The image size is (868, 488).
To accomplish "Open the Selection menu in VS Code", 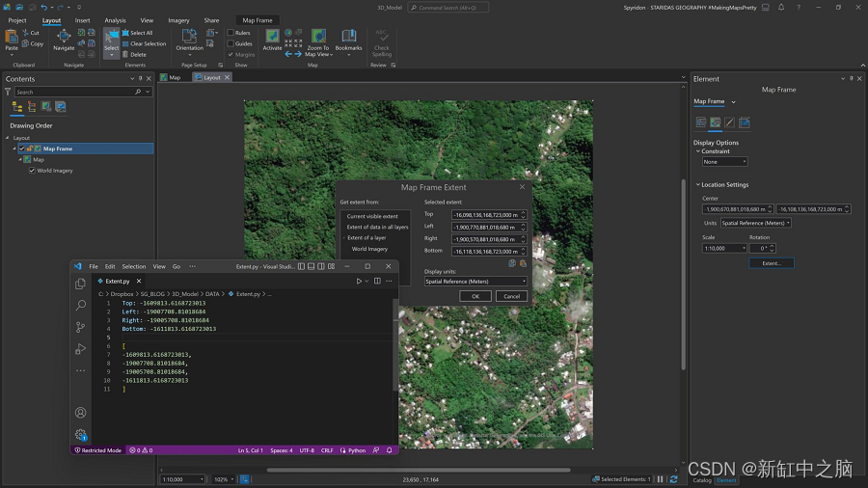I will pos(134,266).
